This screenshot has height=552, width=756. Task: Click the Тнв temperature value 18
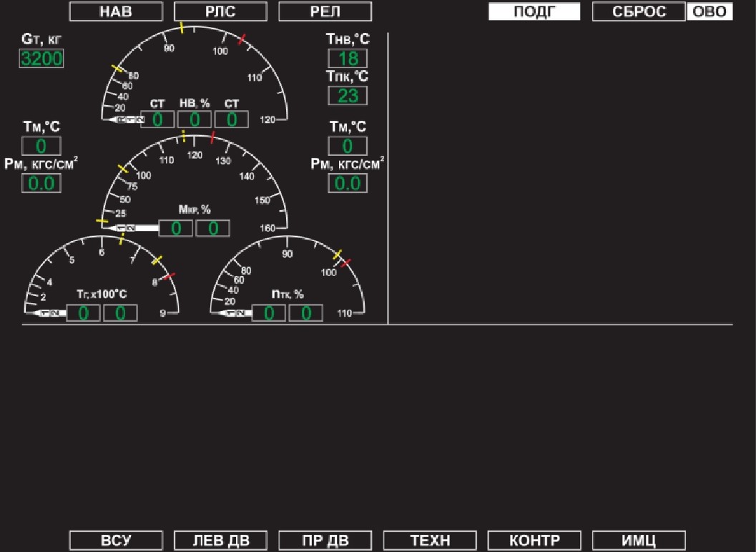(x=348, y=59)
